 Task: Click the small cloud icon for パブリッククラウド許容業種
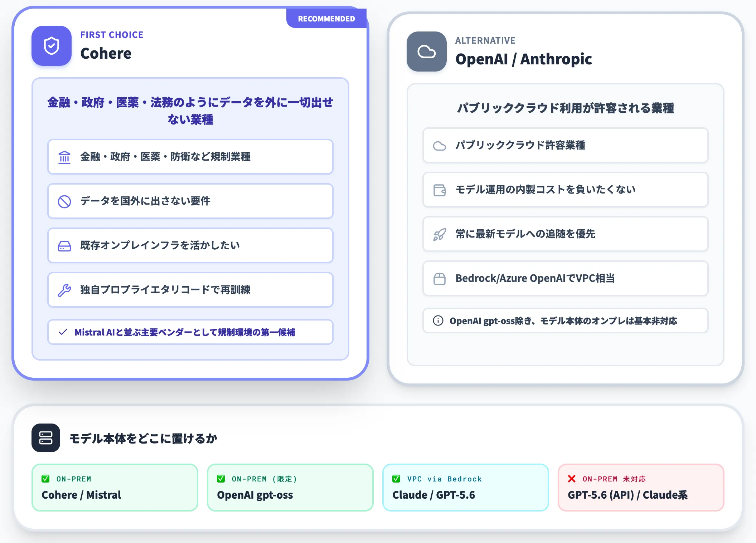440,146
